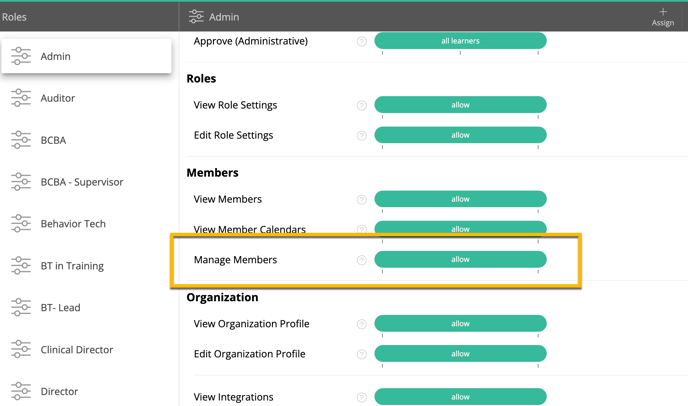Toggle View Role Settings allow control
The height and width of the screenshot is (406, 688).
(x=460, y=105)
